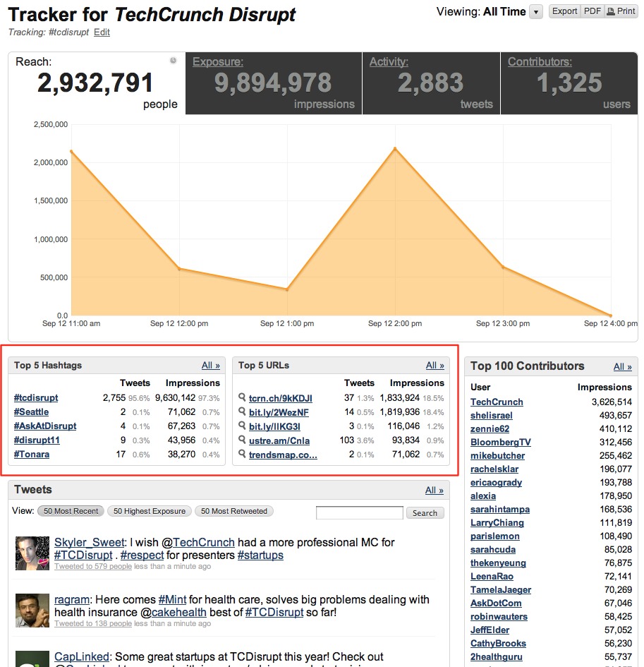
Task: Open contributor rachelsklar's profile link
Action: pyautogui.click(x=494, y=469)
